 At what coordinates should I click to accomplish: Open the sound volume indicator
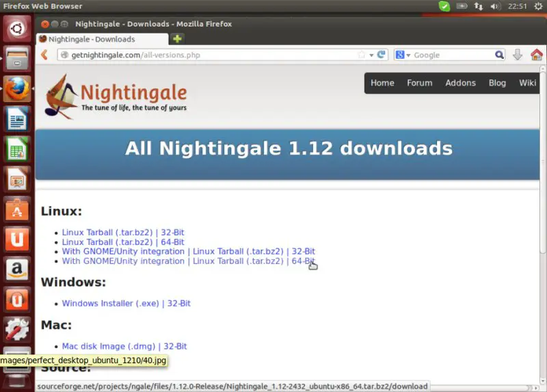[x=494, y=6]
